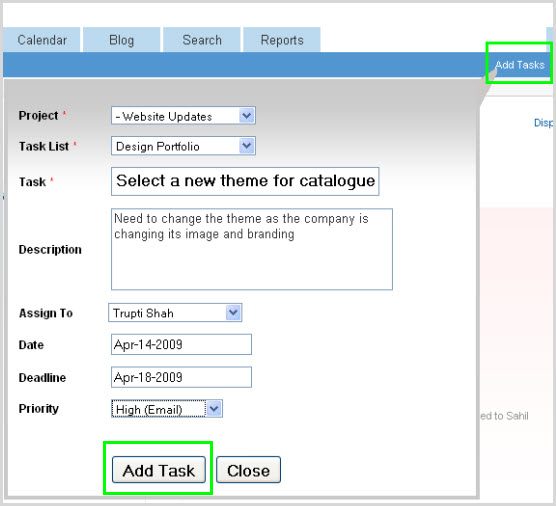Image resolution: width=556 pixels, height=506 pixels.
Task: Click the Close button
Action: [x=249, y=470]
